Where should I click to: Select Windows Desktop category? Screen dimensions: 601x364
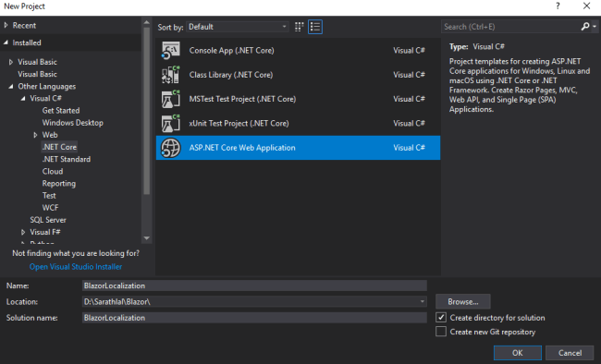pyautogui.click(x=73, y=123)
